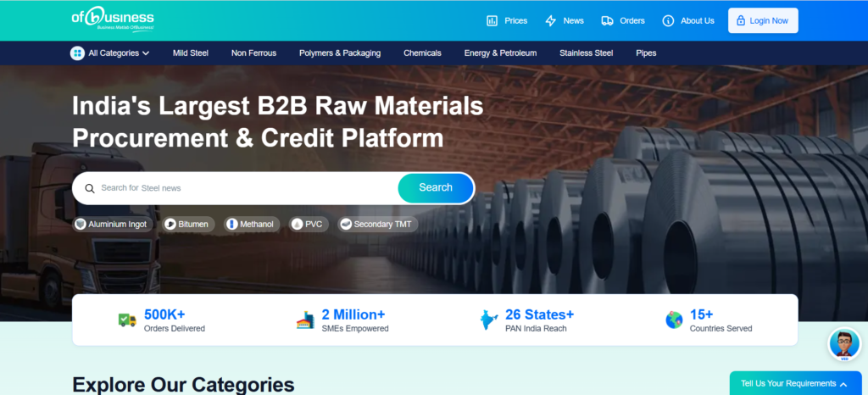Select the Methanol suggestion chip
Image resolution: width=868 pixels, height=395 pixels.
click(252, 224)
